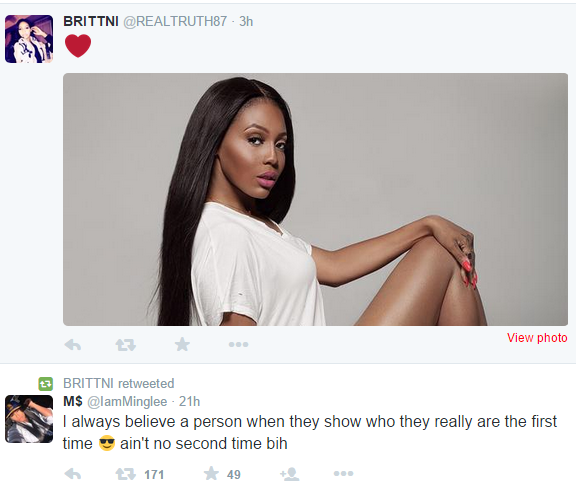Open BRITTNI's profile avatar
576x492 pixels.
pos(29,39)
